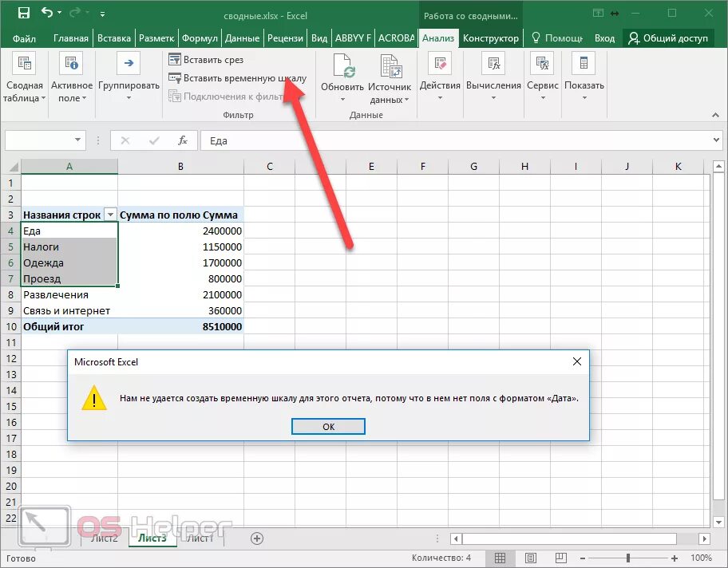
Task: Open the Name Box dropdown
Action: tap(77, 140)
